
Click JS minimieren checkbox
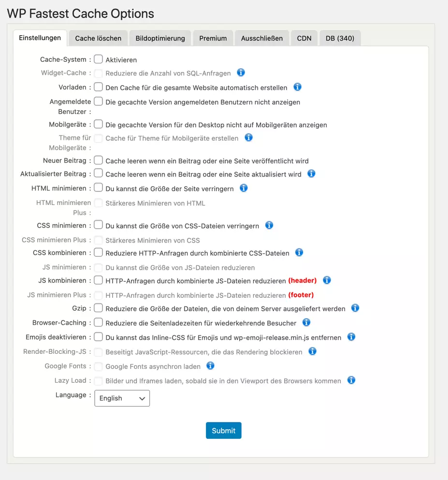[x=98, y=267]
